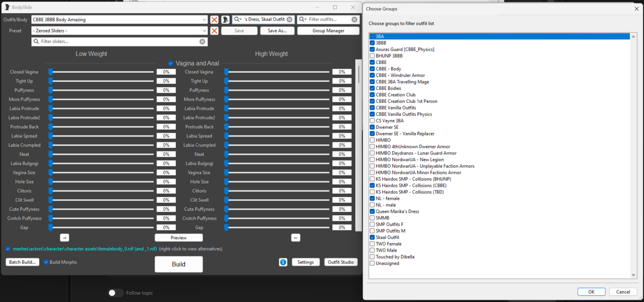The width and height of the screenshot is (644, 302).
Task: Click the Save As... button
Action: (x=277, y=31)
